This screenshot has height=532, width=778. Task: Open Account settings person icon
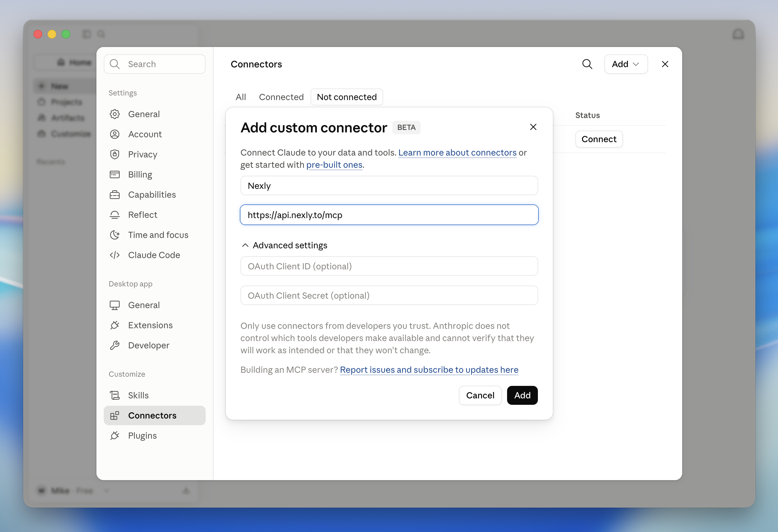(x=115, y=134)
